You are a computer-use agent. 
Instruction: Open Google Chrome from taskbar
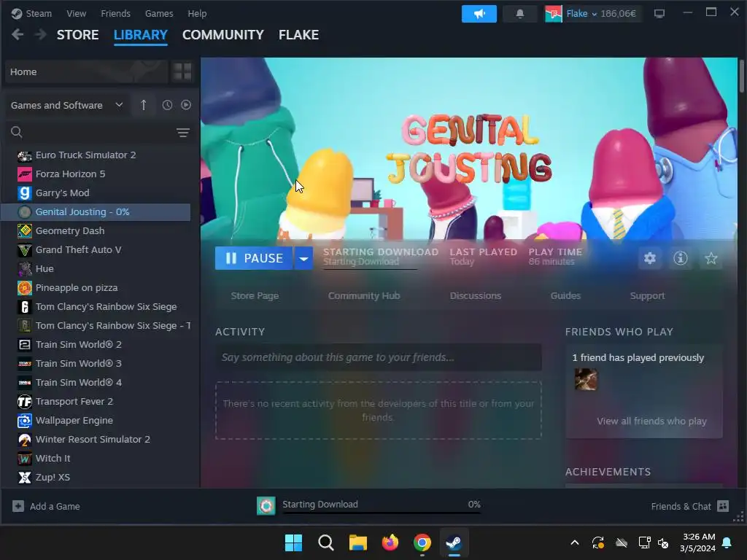point(422,542)
